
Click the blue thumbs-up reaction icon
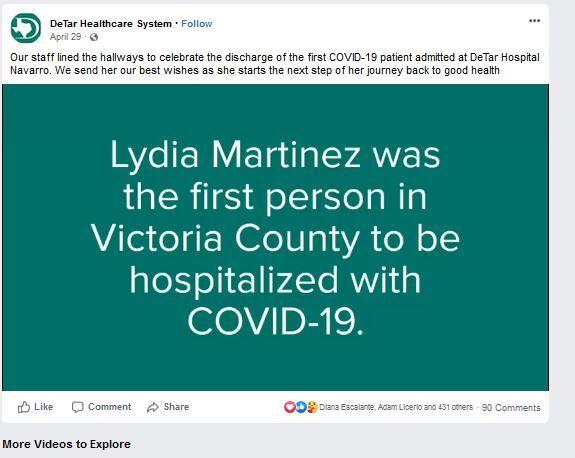[301, 407]
